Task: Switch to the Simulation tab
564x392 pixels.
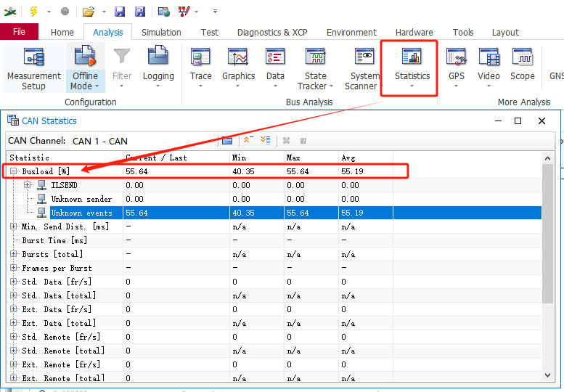Action: point(161,33)
